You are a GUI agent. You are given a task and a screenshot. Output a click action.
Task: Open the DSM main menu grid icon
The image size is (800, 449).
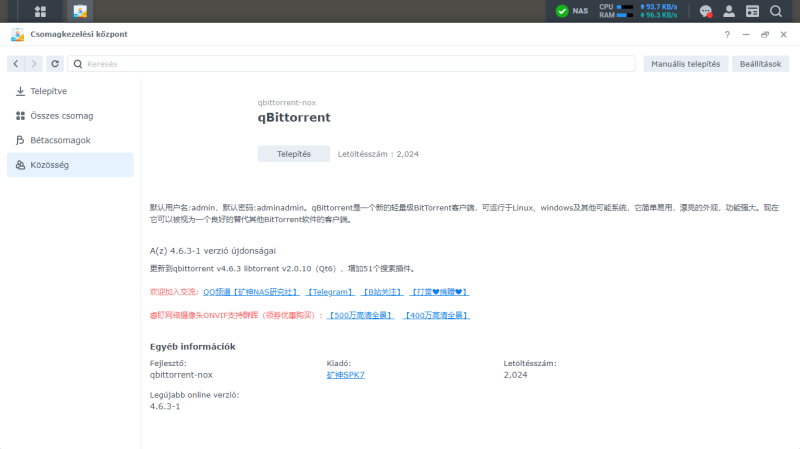click(x=40, y=11)
